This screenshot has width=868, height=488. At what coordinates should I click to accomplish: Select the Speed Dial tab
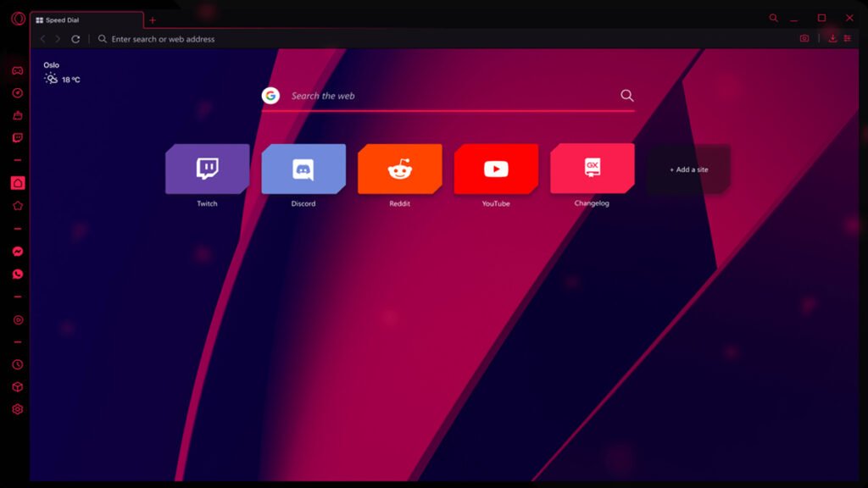(x=85, y=18)
